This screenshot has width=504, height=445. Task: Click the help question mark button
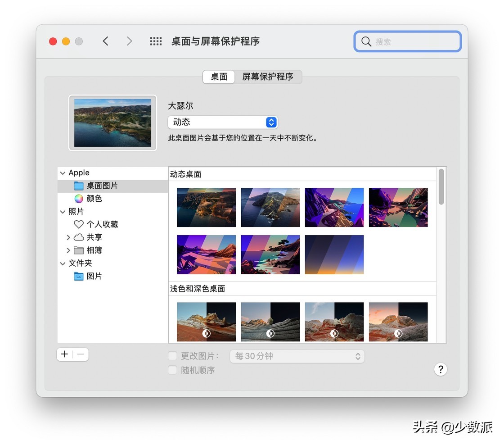(441, 369)
